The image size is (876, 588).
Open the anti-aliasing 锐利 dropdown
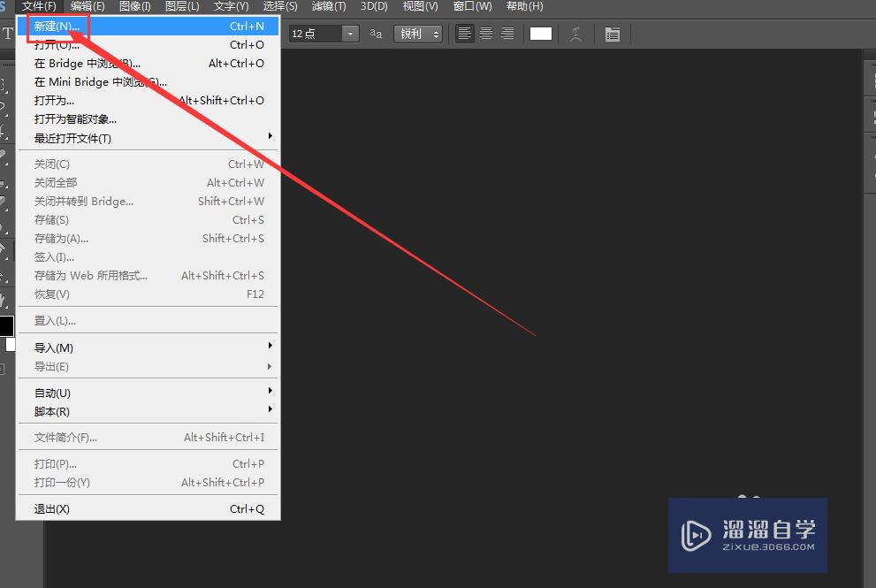click(418, 34)
